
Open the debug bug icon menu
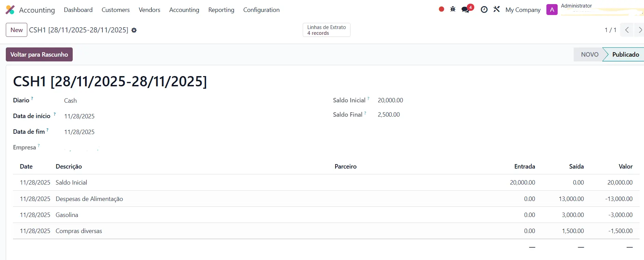[x=453, y=10]
